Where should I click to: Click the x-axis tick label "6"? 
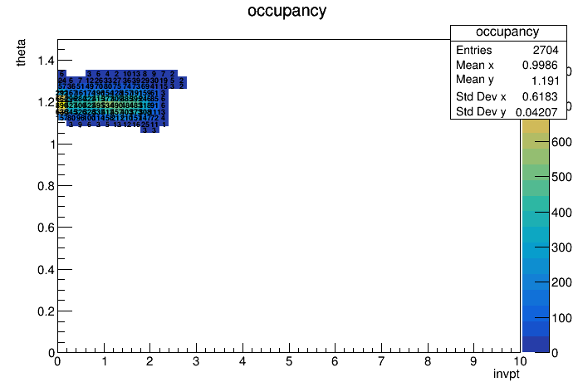pos(335,361)
